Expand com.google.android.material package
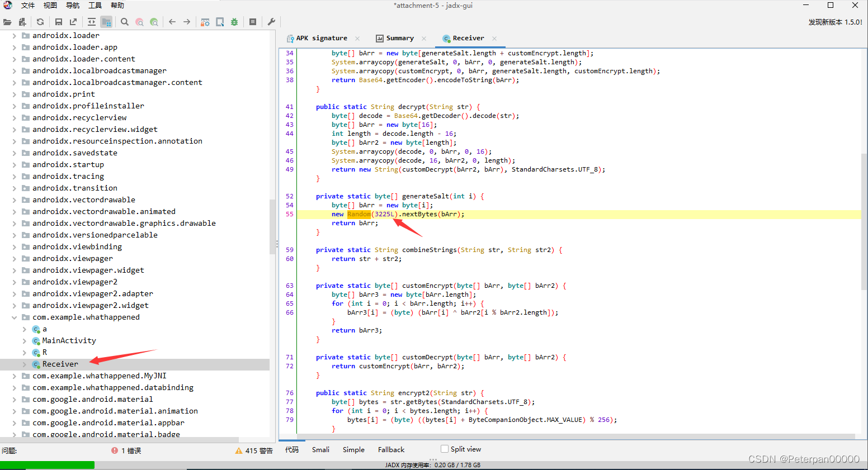 click(14, 400)
